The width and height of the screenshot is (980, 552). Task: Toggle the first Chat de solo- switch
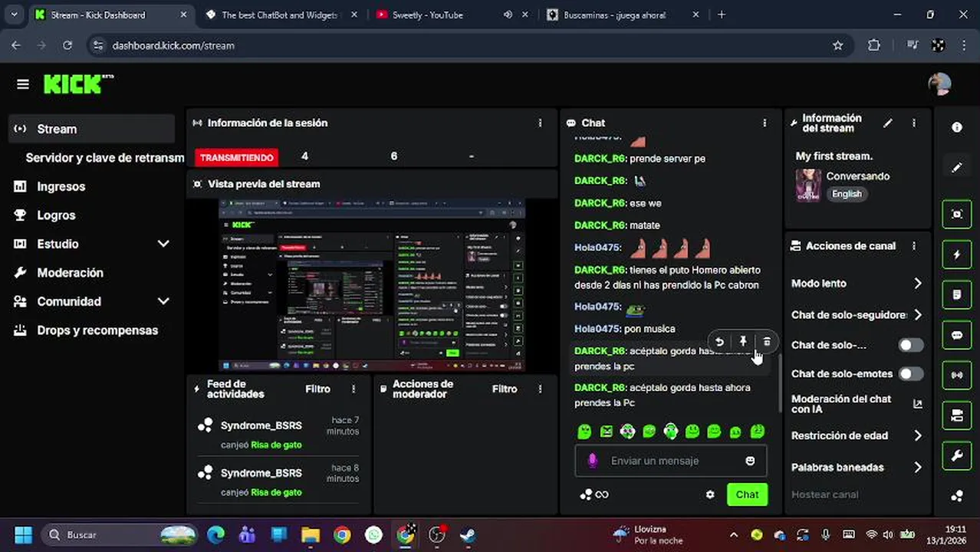click(x=910, y=345)
